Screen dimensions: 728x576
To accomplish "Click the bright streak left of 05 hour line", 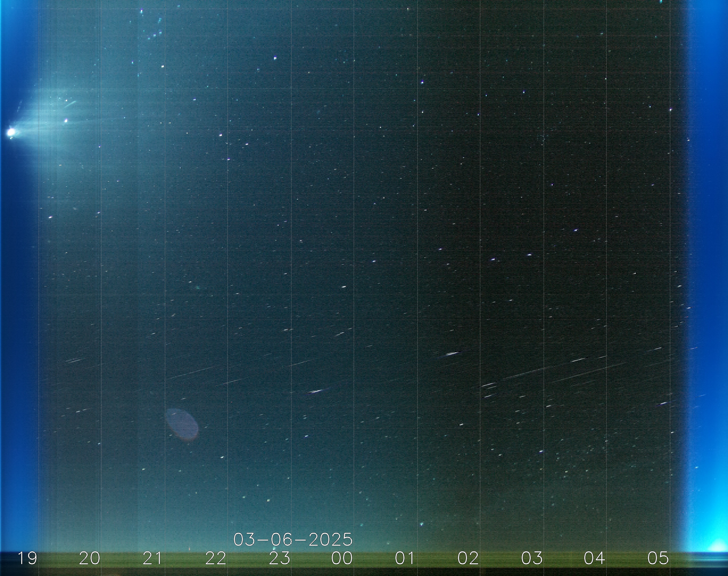I will tap(663, 403).
